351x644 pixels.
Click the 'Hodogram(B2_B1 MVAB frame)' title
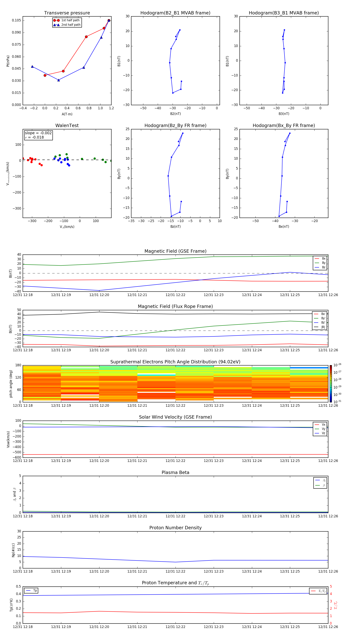point(175,13)
